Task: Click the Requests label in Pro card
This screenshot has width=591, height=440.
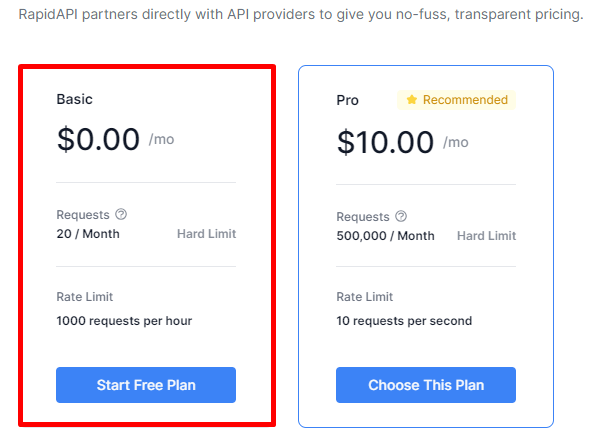Action: tap(363, 217)
